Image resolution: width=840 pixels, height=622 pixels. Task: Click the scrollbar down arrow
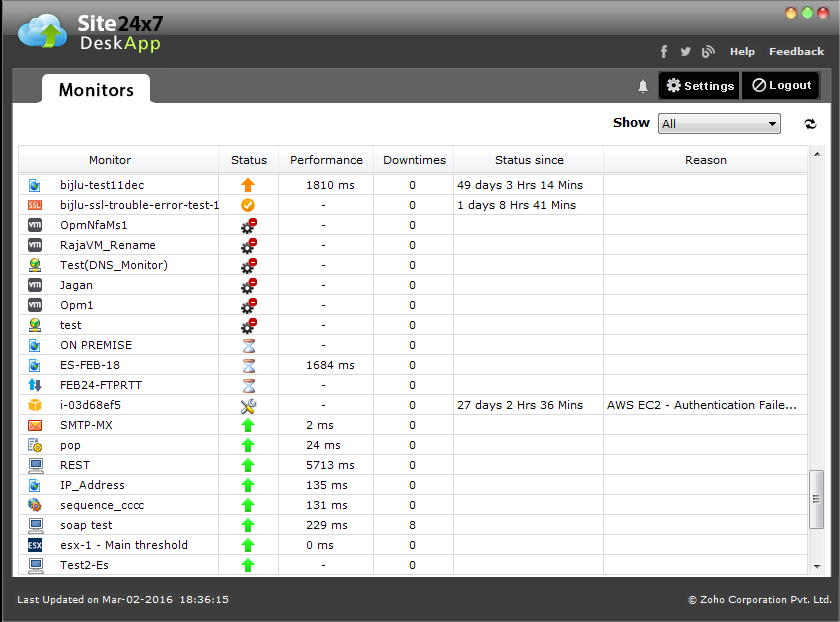point(816,566)
